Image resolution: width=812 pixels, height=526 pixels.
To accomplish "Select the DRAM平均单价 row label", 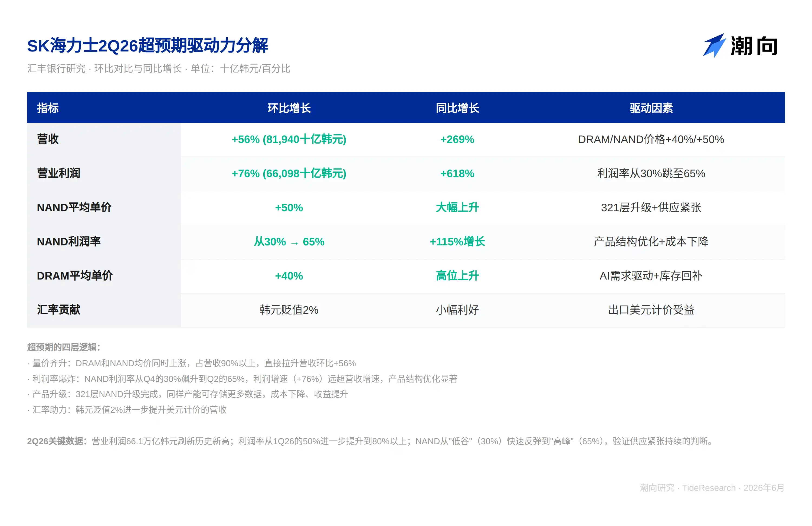I will (x=75, y=276).
